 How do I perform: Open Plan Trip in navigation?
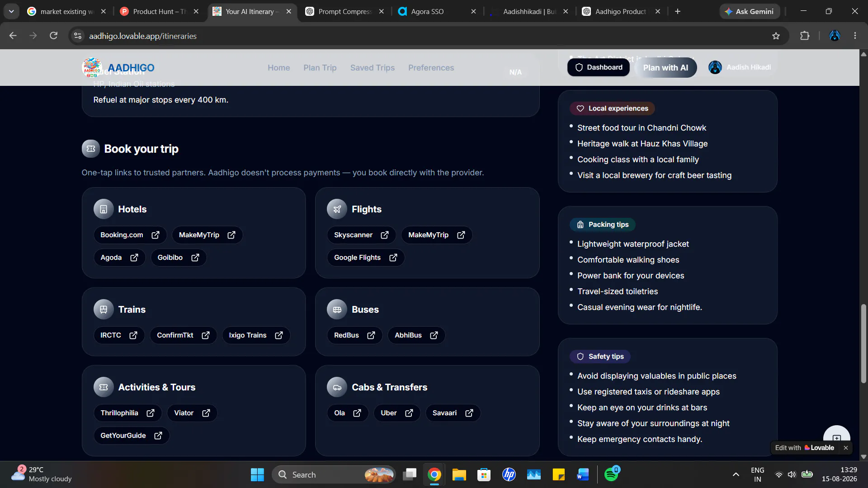320,68
